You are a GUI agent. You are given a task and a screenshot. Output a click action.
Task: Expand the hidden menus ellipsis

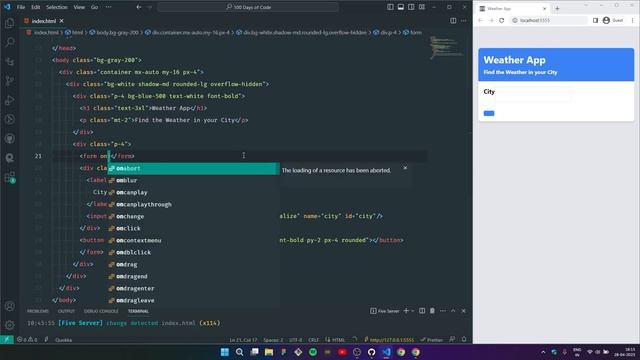tap(108, 7)
